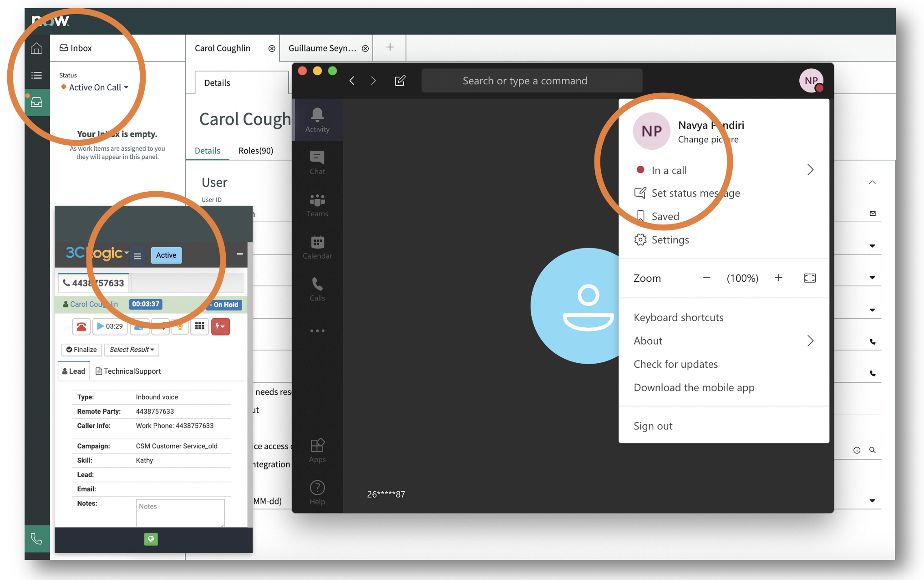Expand the About submenu chevron
This screenshot has width=924, height=580.
[810, 341]
